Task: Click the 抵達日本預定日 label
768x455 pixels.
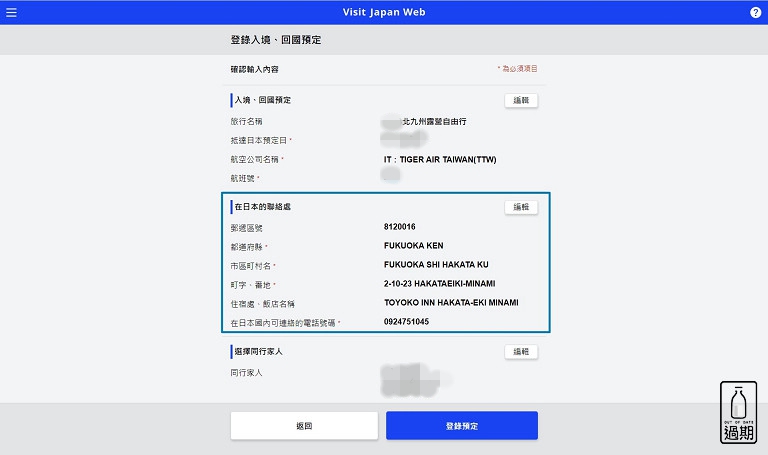Action: click(259, 141)
